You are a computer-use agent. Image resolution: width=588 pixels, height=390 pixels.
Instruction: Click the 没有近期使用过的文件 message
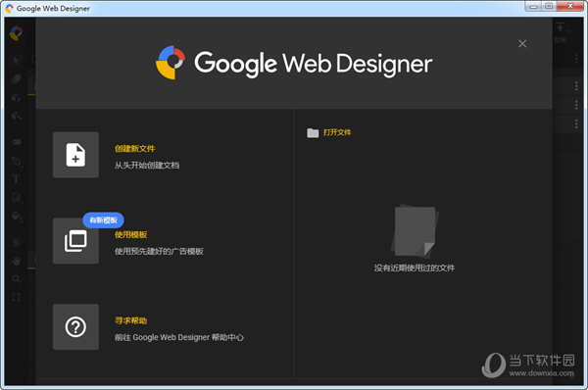[414, 268]
